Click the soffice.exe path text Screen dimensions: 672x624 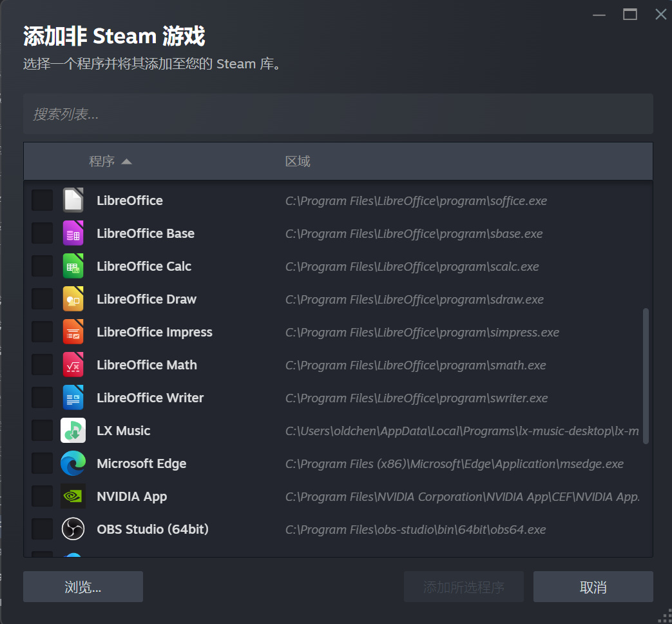[x=416, y=201]
